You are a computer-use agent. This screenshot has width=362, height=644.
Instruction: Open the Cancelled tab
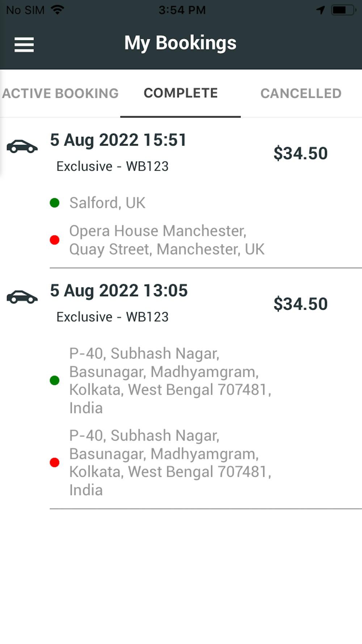(301, 93)
